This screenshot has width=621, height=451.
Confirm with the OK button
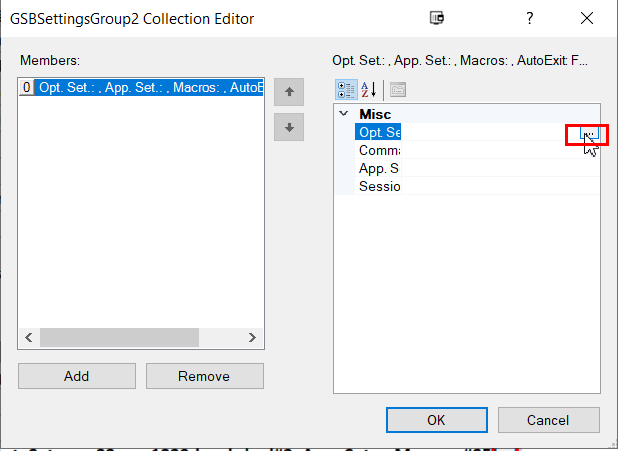point(436,420)
